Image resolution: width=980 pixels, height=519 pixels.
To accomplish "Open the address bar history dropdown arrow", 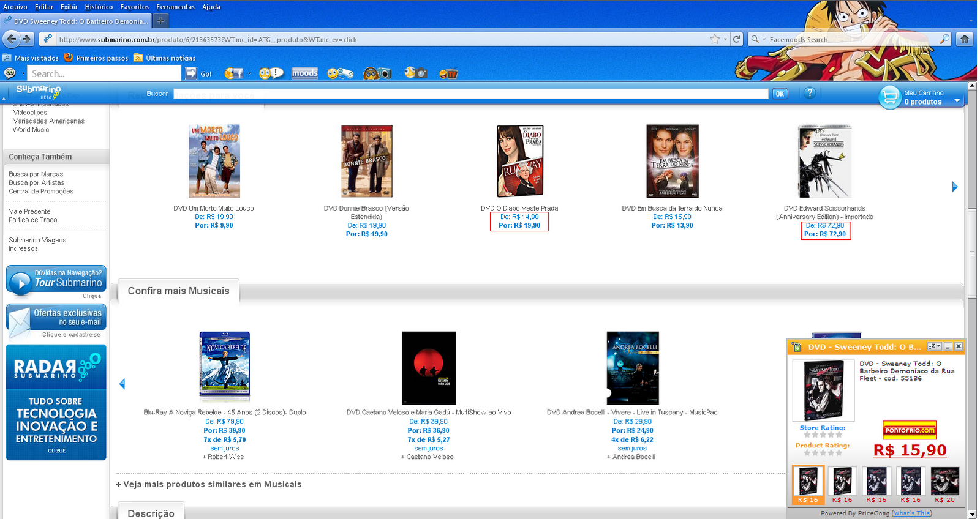I will [x=725, y=39].
